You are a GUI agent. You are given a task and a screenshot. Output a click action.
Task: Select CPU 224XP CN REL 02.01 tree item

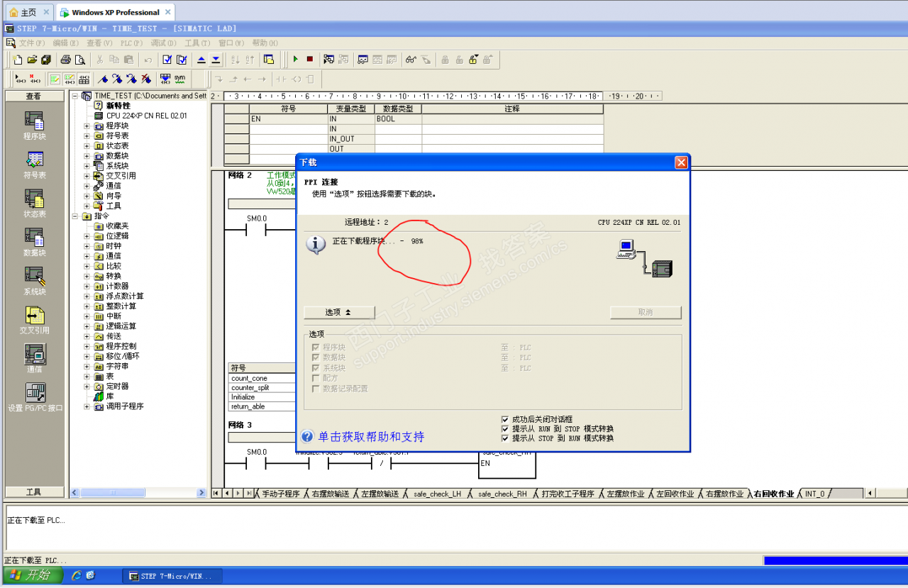146,116
